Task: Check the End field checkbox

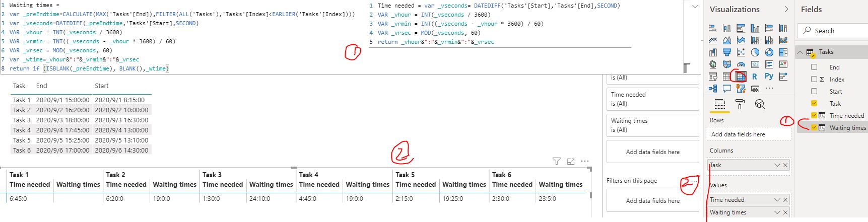Action: click(x=814, y=67)
